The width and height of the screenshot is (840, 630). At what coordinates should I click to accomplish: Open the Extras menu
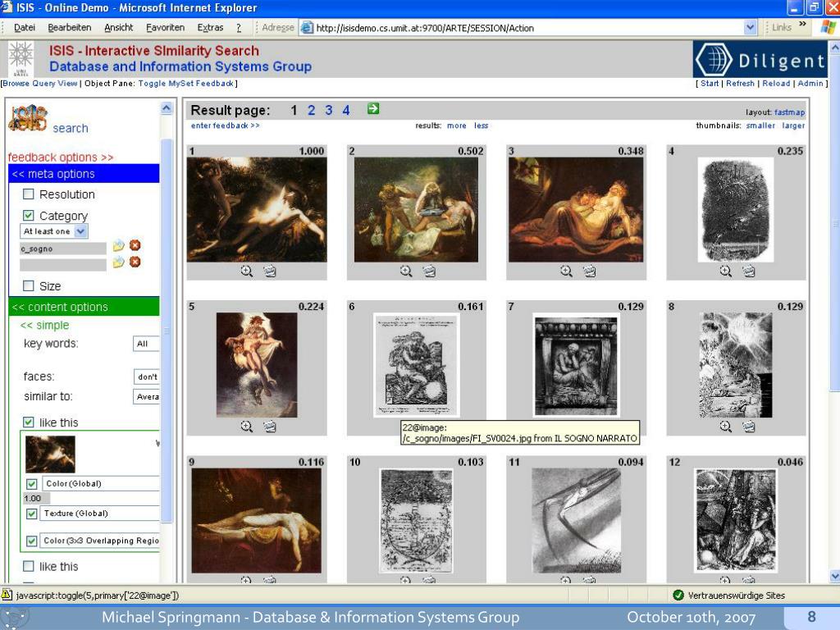[210, 28]
